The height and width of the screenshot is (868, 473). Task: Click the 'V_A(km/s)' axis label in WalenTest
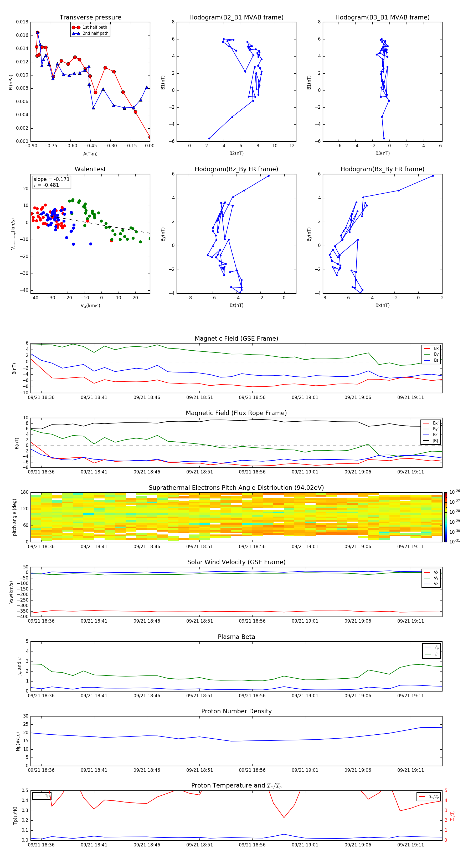(90, 306)
